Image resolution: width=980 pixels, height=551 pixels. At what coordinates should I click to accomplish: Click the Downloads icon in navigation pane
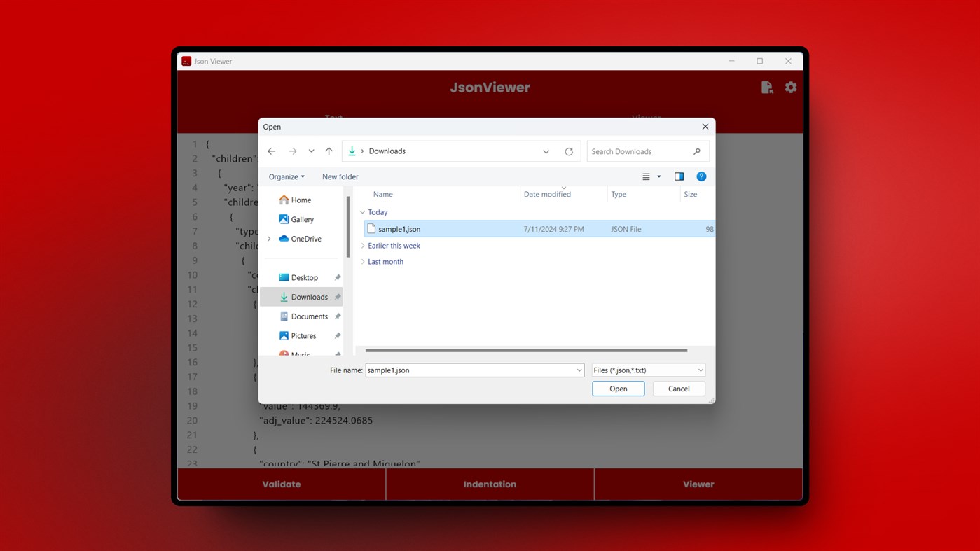(284, 297)
